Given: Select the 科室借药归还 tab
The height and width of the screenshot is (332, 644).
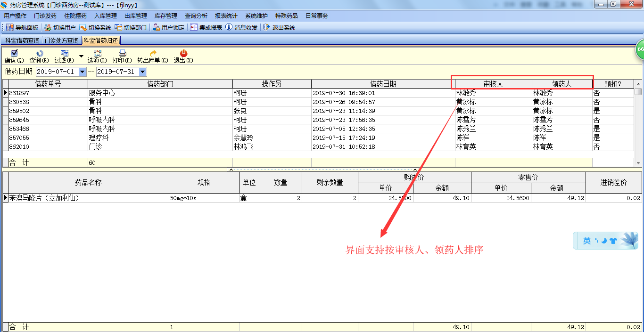Looking at the screenshot, I should [101, 40].
